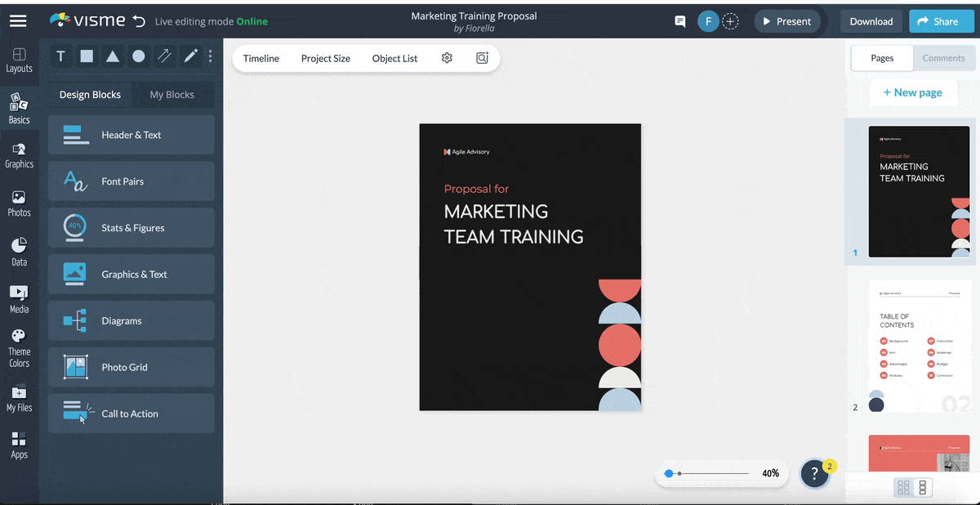Screen dimensions: 980x505
Task: Add a New page
Action: [912, 92]
